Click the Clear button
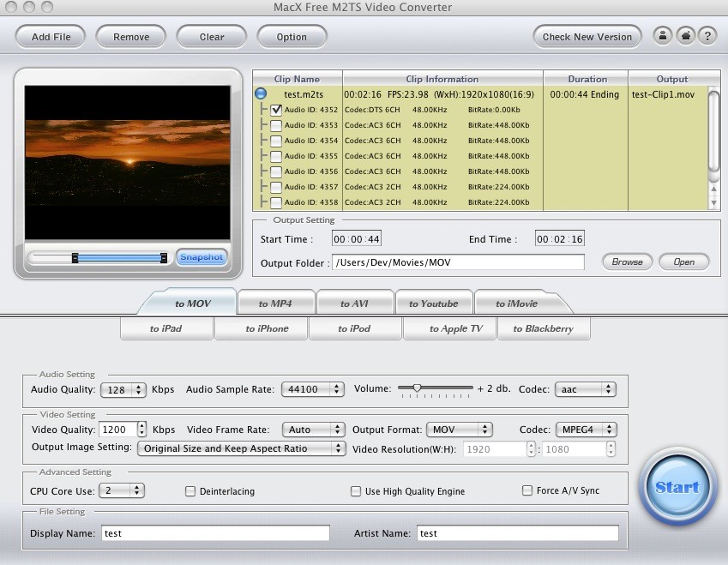 (x=212, y=37)
